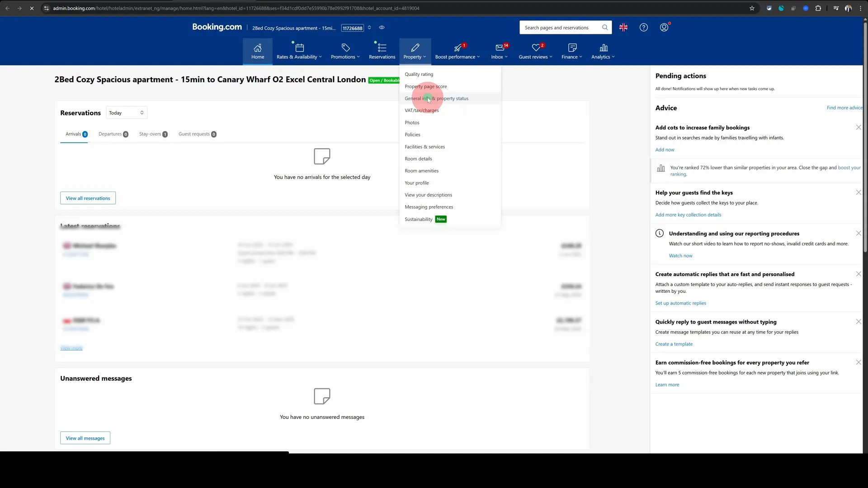Screen dimensions: 868x488
Task: Open property switcher next to 11726688
Action: (369, 28)
